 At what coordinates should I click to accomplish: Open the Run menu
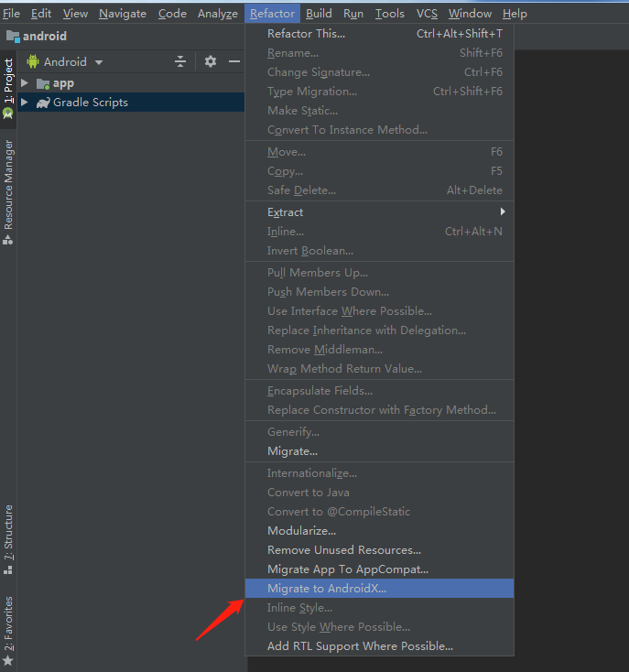[x=353, y=14]
